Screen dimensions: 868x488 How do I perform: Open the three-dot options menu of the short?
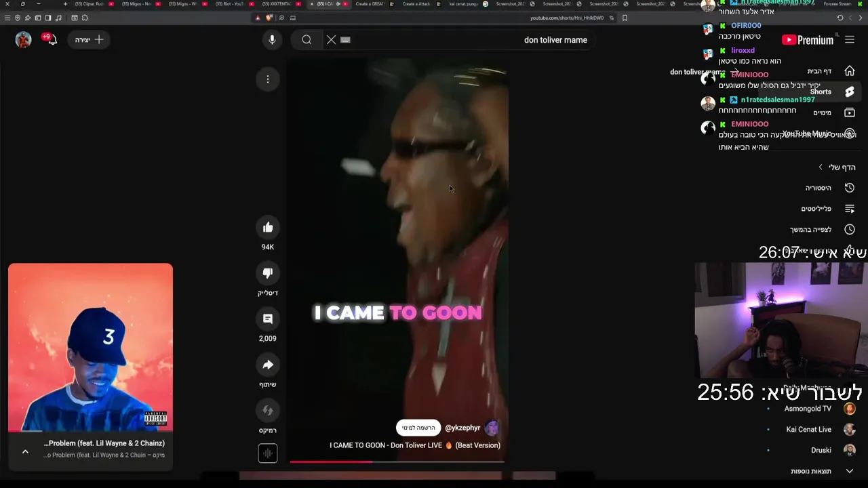(x=268, y=79)
